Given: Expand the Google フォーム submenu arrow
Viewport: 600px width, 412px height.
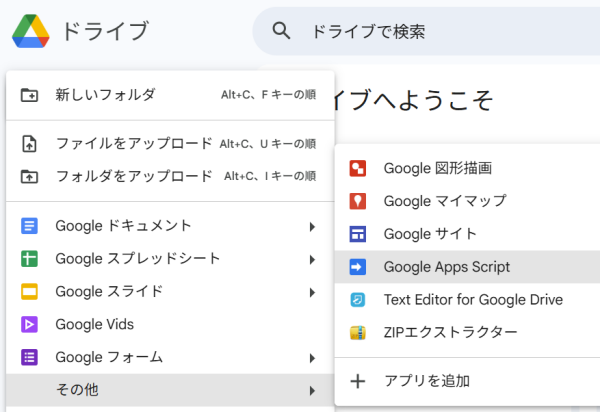Looking at the screenshot, I should 313,357.
